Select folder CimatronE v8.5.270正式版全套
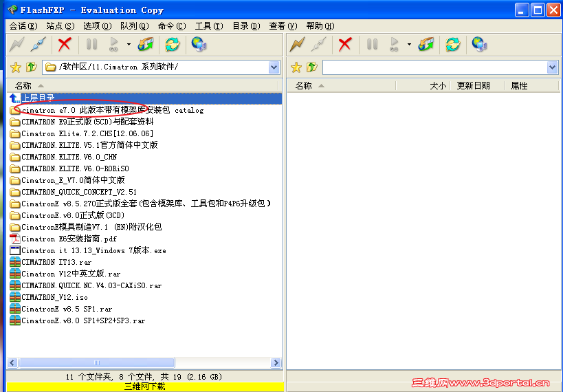This screenshot has height=392, width=563. point(141,204)
